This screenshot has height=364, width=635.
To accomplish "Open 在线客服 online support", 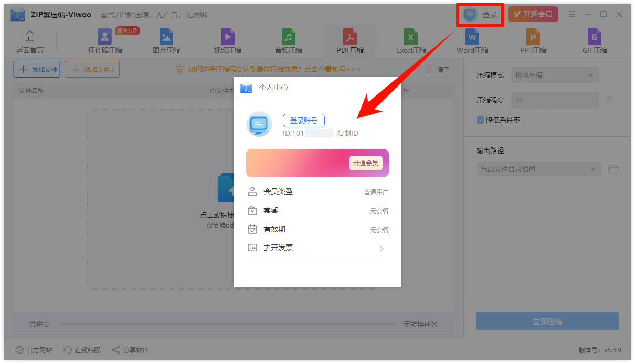I will pyautogui.click(x=81, y=350).
